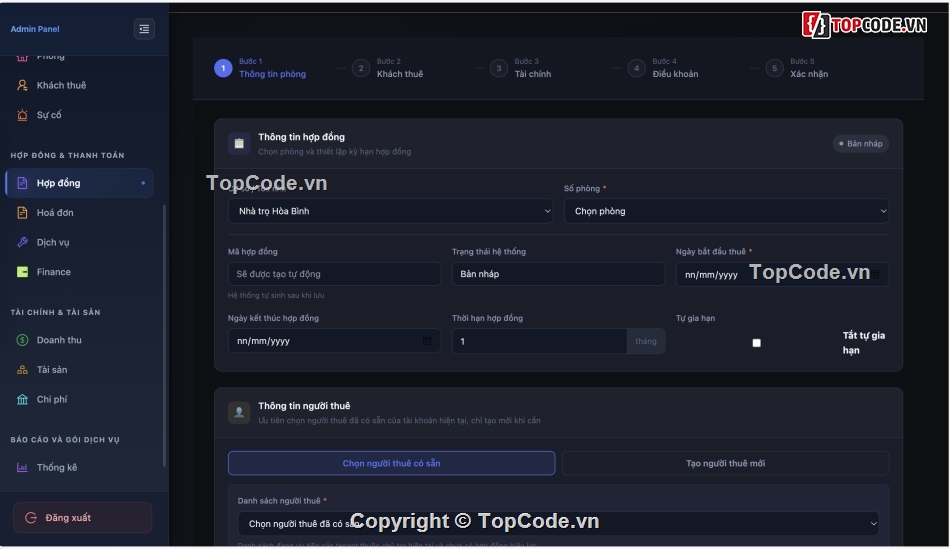
Task: Click the sidebar vertical scrollbar
Action: pos(164,336)
